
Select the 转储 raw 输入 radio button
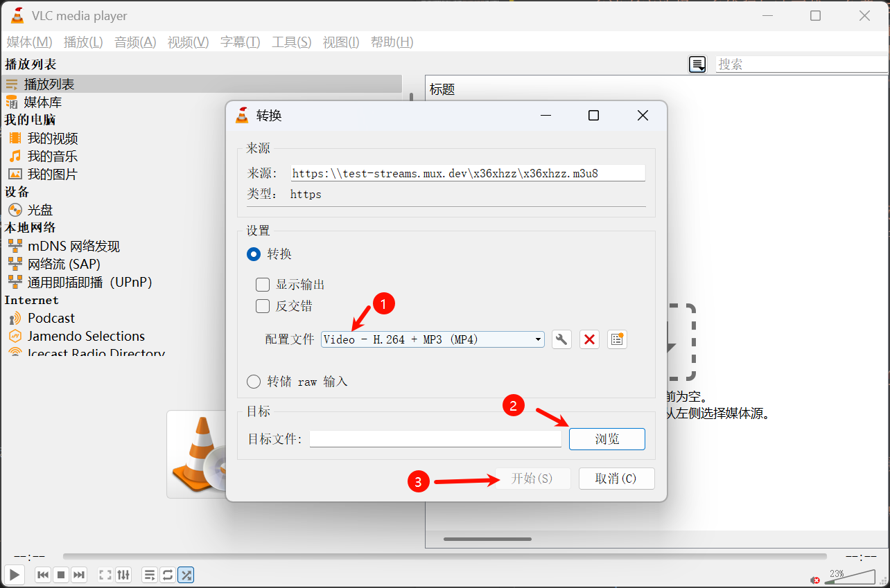[253, 381]
